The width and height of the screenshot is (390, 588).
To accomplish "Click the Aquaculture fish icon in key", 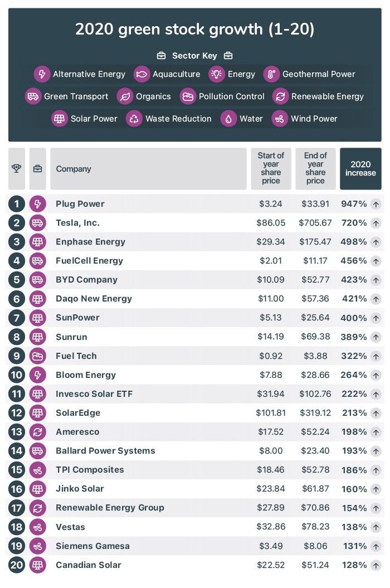I will pos(142,74).
